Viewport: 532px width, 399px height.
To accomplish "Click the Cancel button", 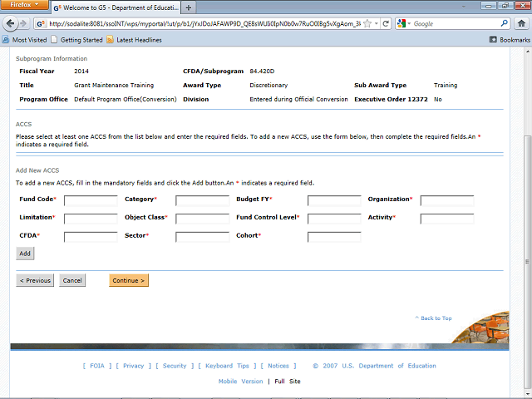I will (72, 280).
